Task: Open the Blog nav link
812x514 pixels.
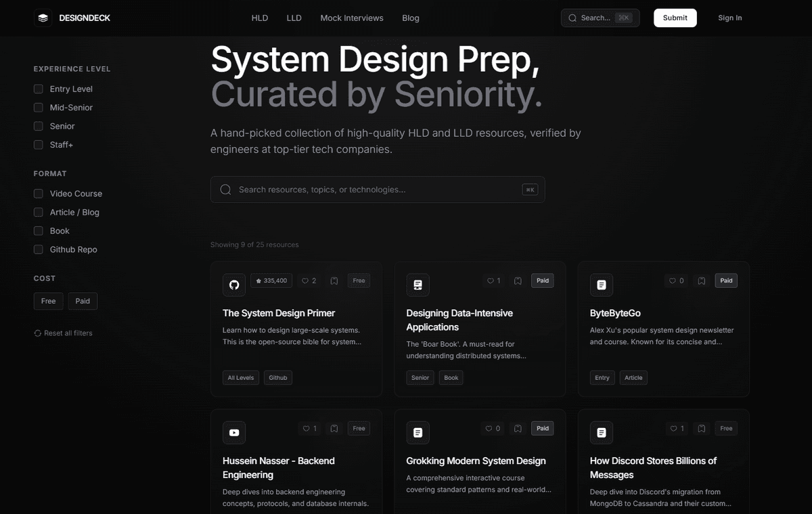Action: click(411, 18)
